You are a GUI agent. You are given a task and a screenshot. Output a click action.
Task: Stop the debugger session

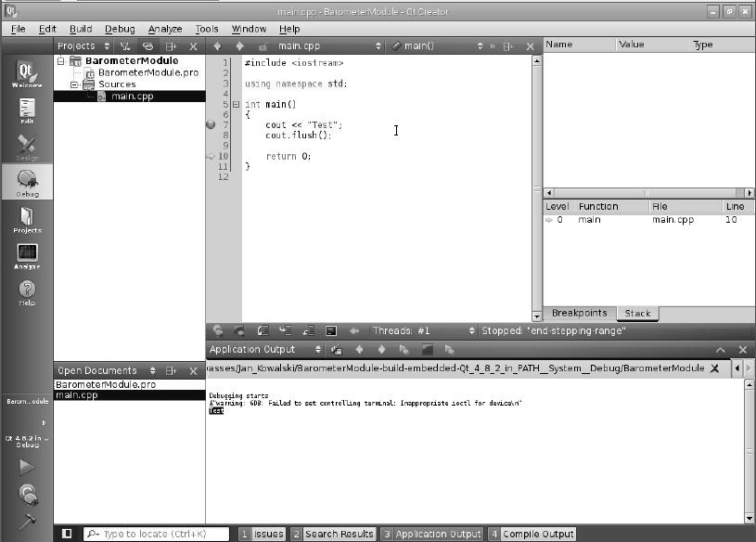[x=239, y=330]
